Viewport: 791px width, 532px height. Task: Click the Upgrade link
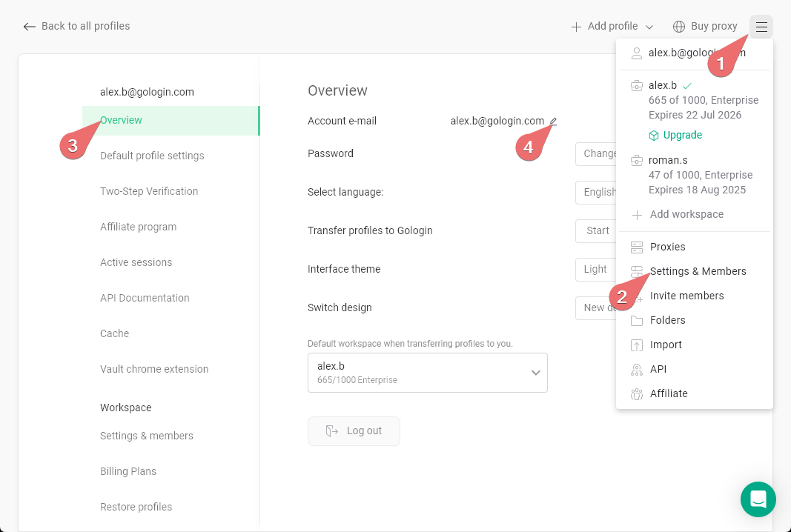682,135
